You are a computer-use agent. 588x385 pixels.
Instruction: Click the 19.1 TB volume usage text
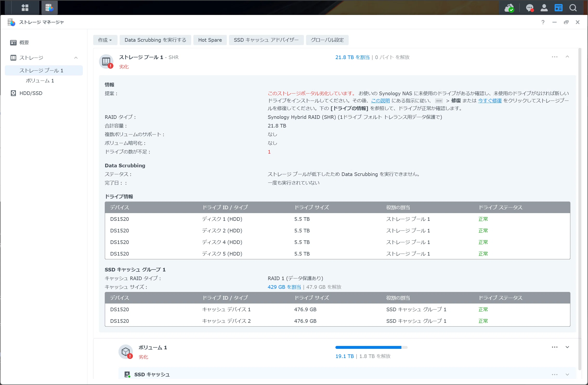344,356
